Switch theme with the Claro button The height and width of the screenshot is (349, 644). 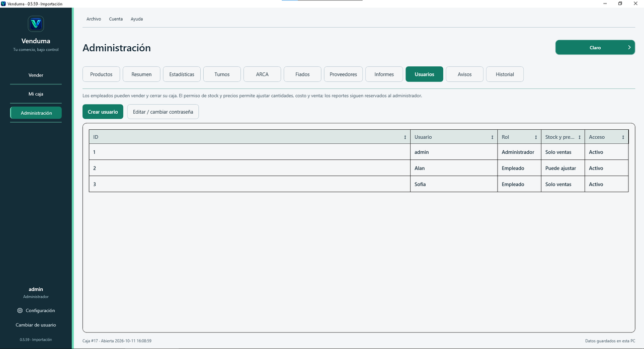595,47
